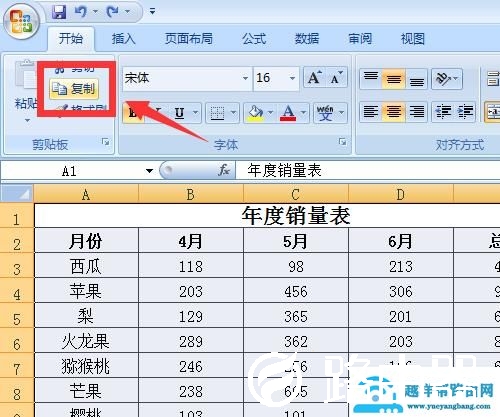Select column A header
500x417 pixels.
click(x=86, y=195)
